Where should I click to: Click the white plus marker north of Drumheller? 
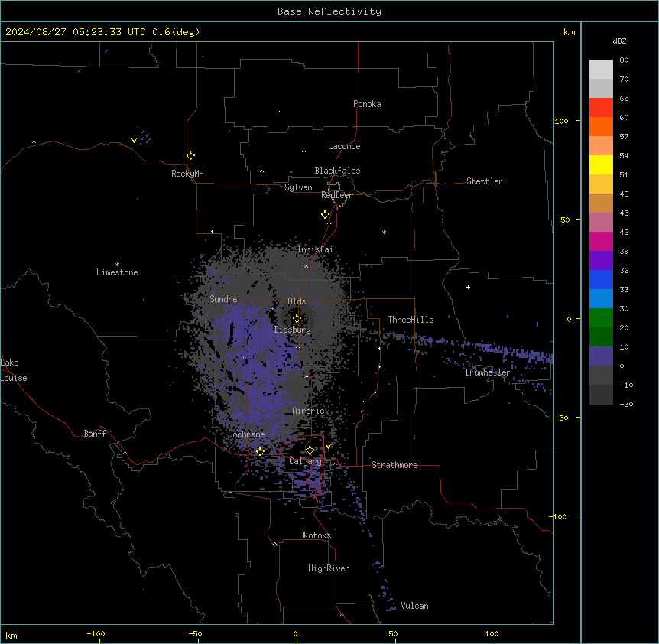tap(468, 287)
